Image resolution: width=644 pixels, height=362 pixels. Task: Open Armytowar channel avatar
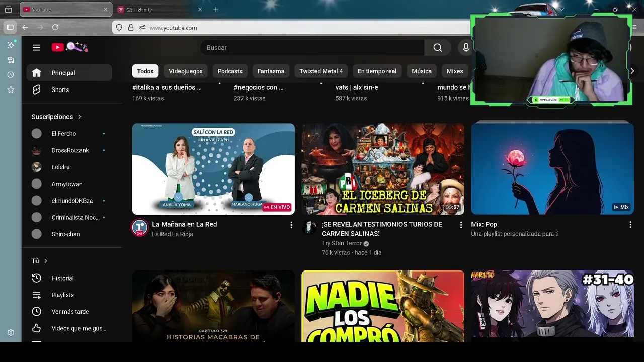pos(37,184)
